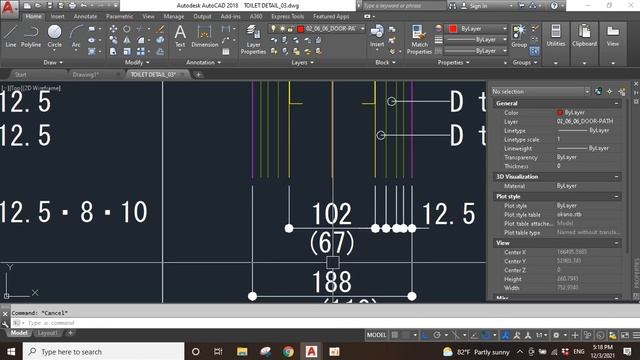Click the red ByLayer color swatch

click(453, 29)
